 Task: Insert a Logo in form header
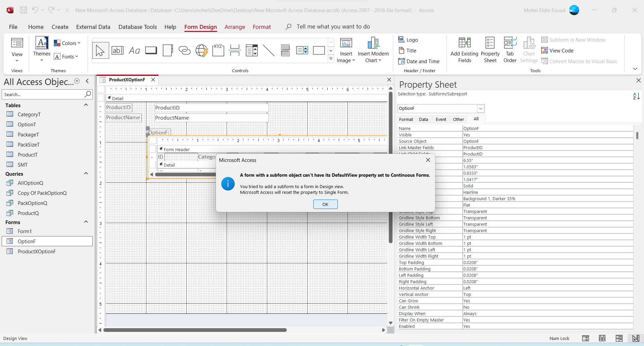pyautogui.click(x=408, y=40)
